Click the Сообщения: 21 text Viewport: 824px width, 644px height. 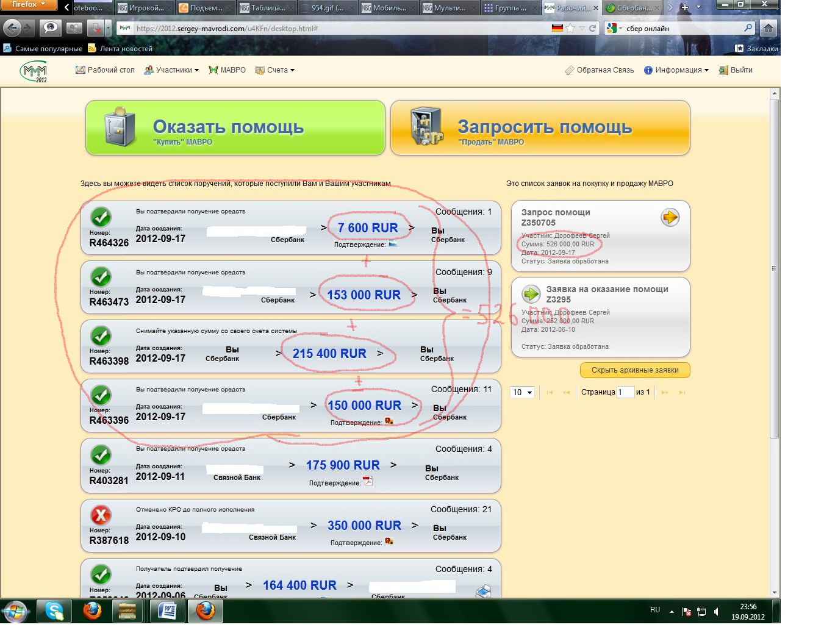(461, 509)
